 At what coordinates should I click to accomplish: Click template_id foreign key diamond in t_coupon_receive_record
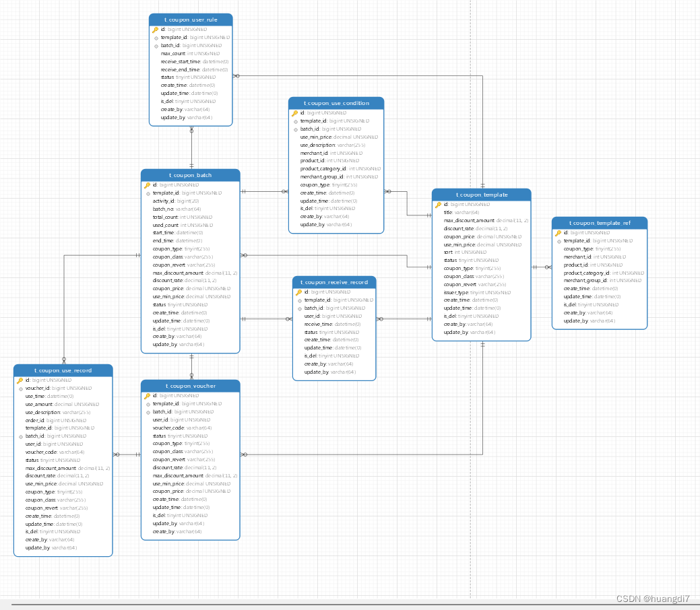click(300, 301)
